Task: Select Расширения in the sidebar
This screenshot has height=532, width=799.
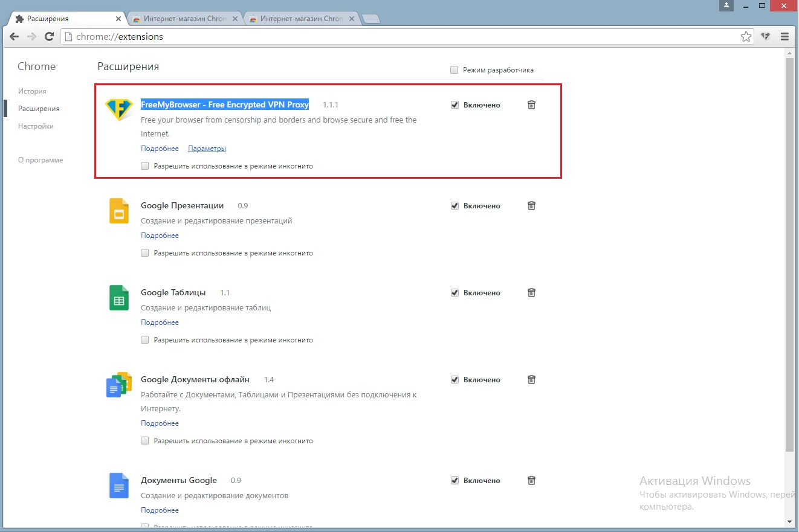Action: [39, 109]
